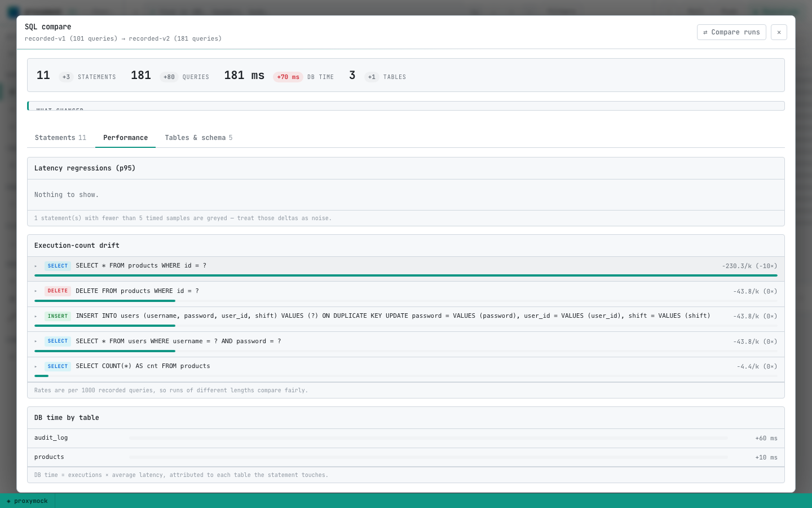Click the proxymock status bar item
This screenshot has height=508, width=812.
click(x=27, y=501)
